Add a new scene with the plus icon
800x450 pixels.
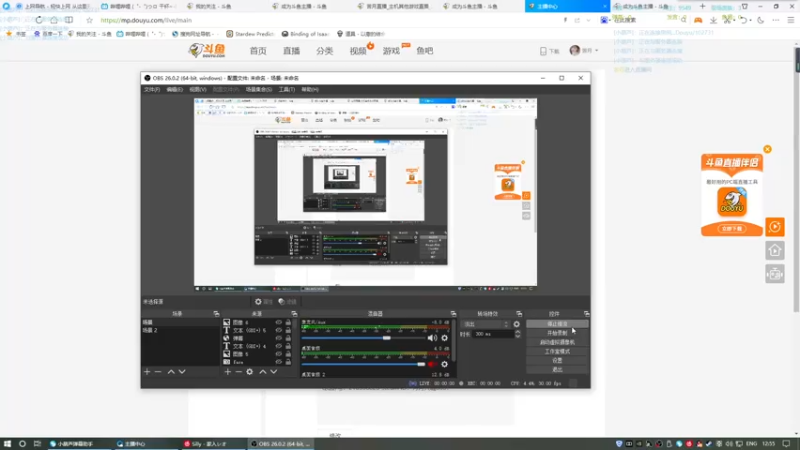pos(147,372)
